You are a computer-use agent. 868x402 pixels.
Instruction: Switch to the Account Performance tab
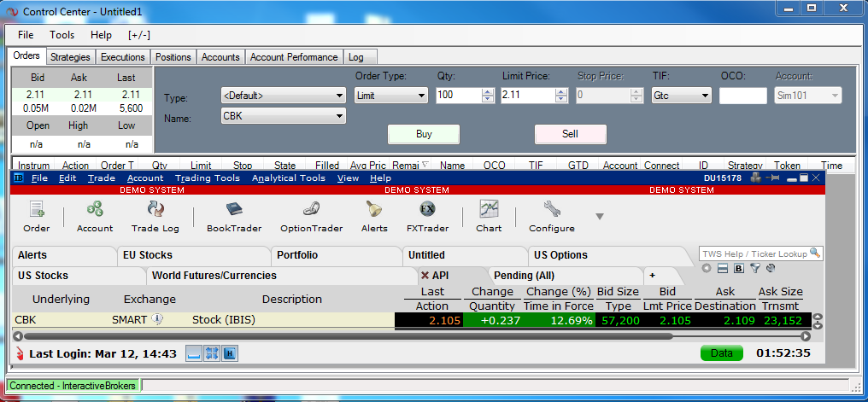click(294, 57)
